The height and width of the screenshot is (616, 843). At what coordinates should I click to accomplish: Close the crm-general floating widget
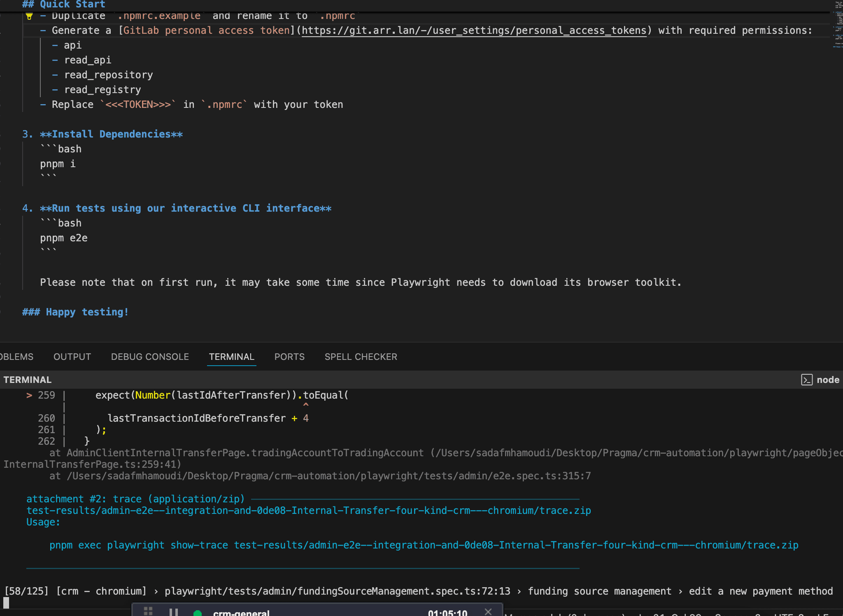488,611
